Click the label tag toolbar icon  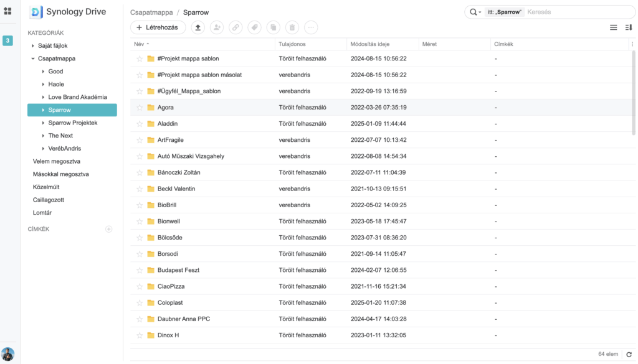click(x=254, y=27)
